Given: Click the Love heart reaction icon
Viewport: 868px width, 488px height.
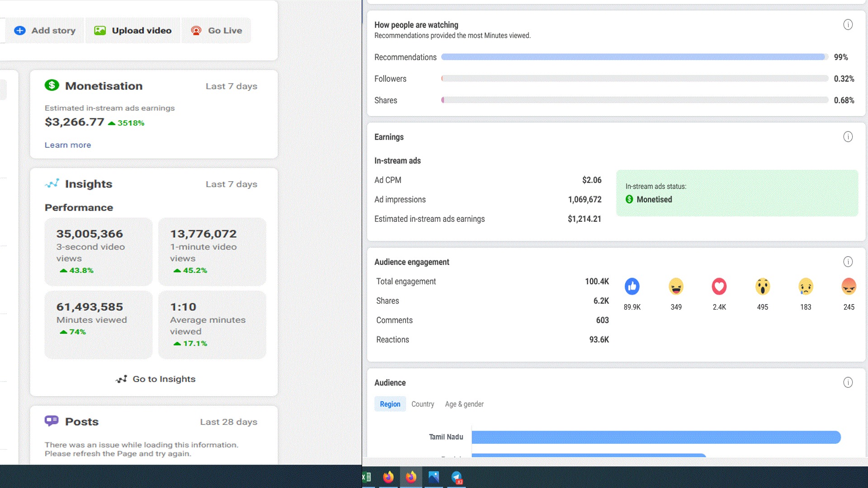Looking at the screenshot, I should [719, 286].
